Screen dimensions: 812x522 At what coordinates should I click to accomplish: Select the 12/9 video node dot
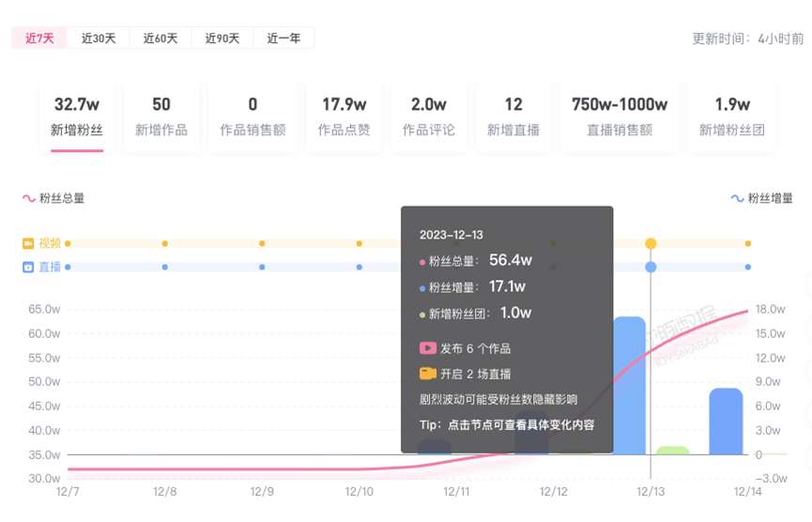point(262,243)
